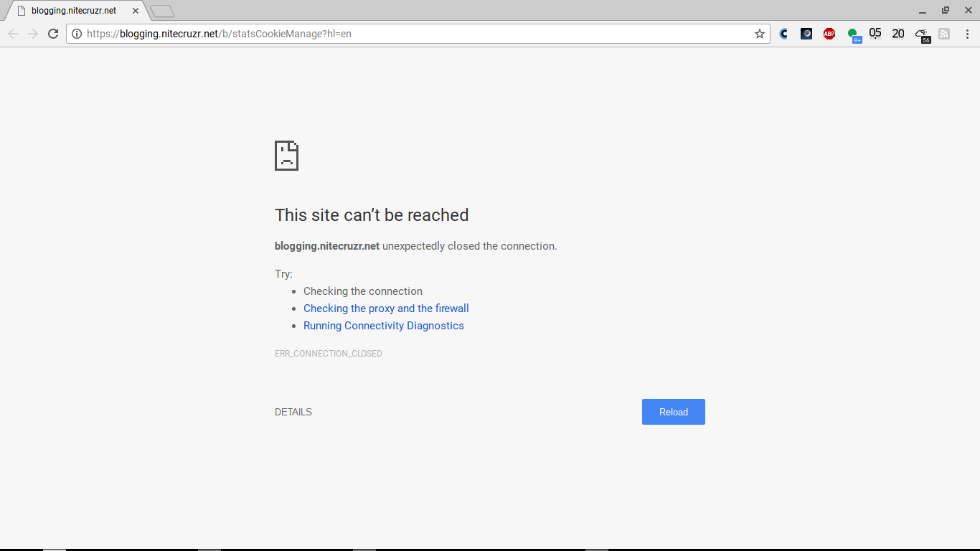Click the "05" date extension icon
Screen dimensions: 980x551
click(875, 34)
